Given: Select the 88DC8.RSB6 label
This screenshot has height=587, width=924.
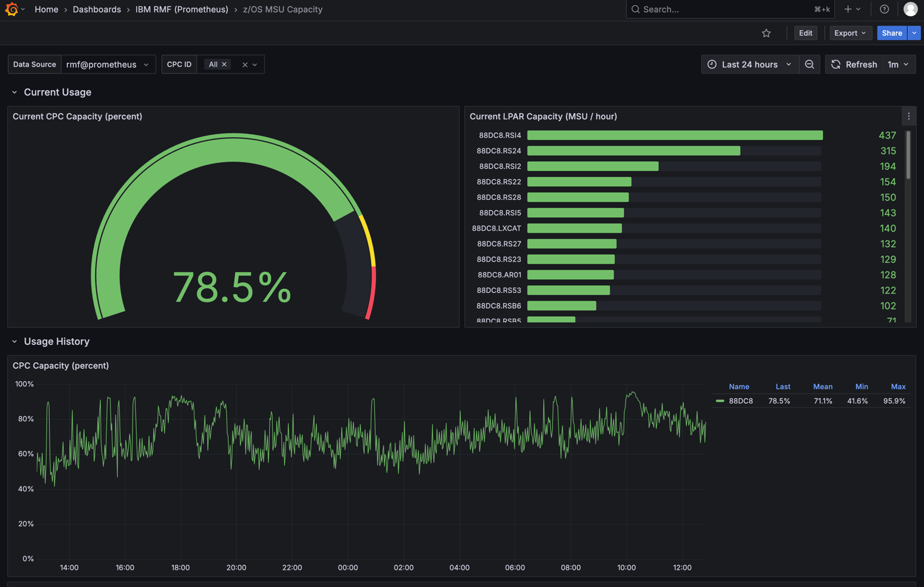Looking at the screenshot, I should click(x=499, y=306).
